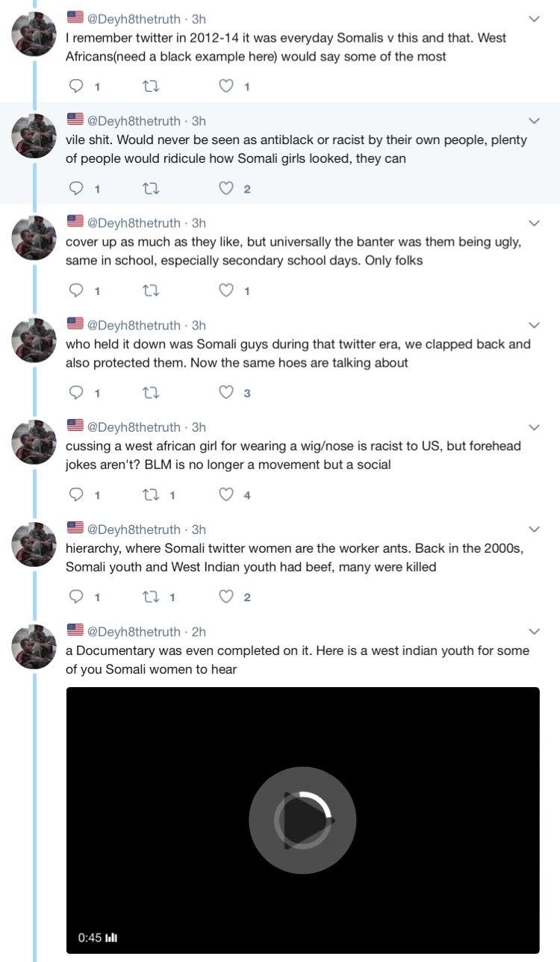The height and width of the screenshot is (962, 560).
Task: Open chevron menu on the "cussing" tweet
Action: (535, 427)
